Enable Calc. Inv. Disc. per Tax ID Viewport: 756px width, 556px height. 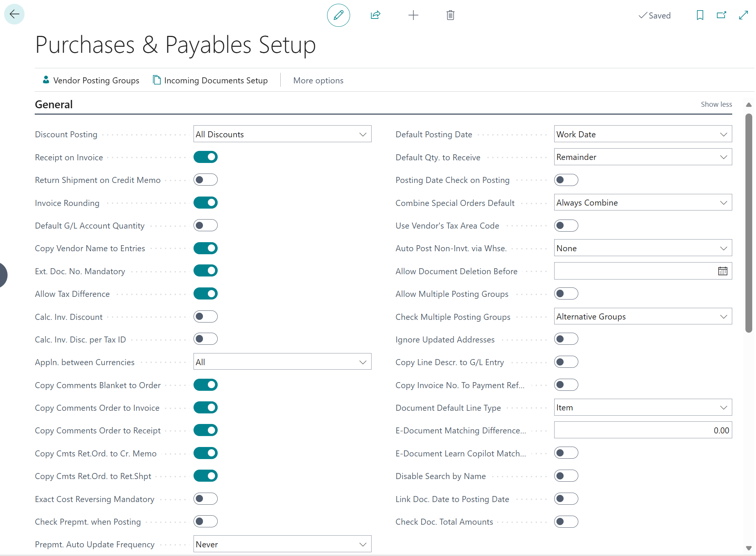[x=206, y=339]
